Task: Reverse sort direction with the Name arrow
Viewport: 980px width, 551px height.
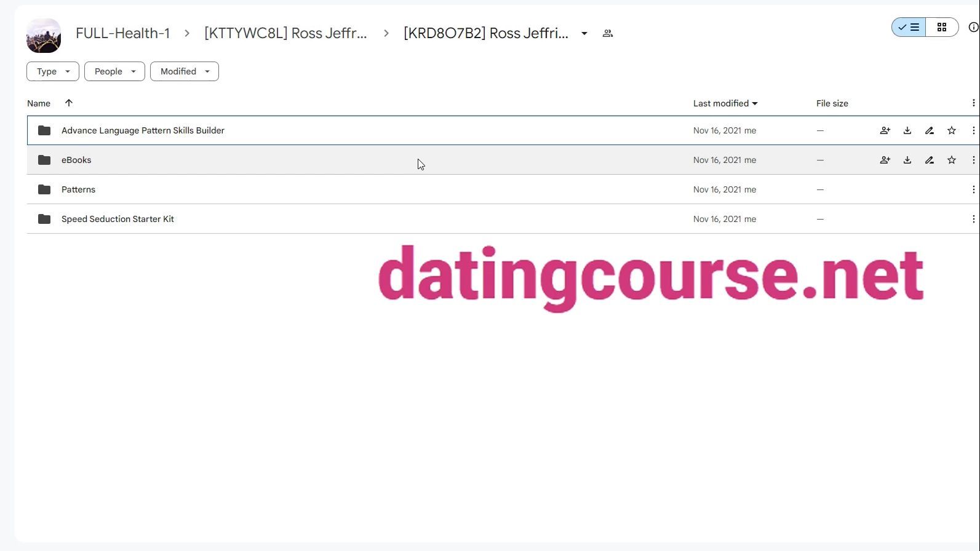Action: [69, 103]
